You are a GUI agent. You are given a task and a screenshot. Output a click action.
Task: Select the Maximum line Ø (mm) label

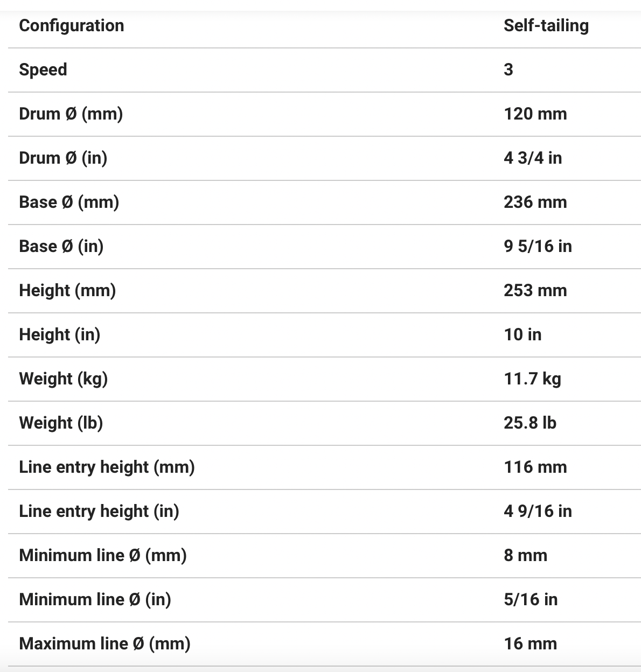point(104,643)
